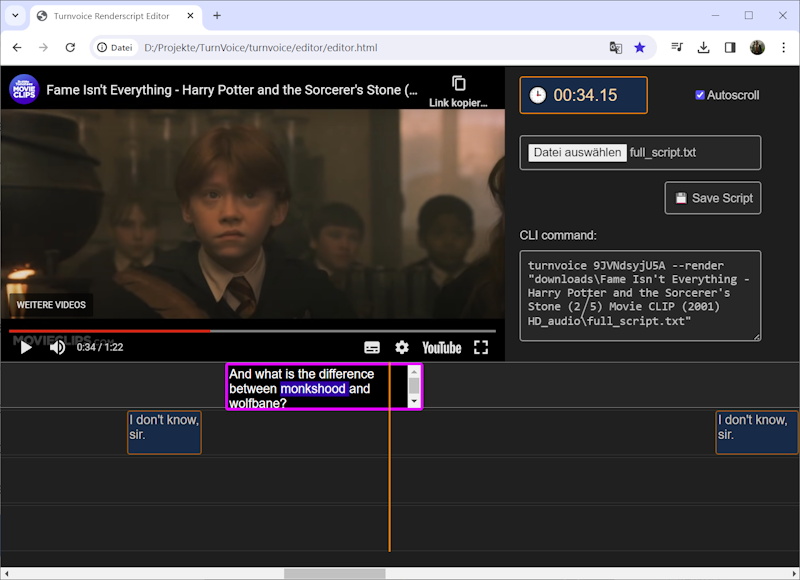
Task: Uncheck the Autoscroll checkbox
Action: point(700,95)
